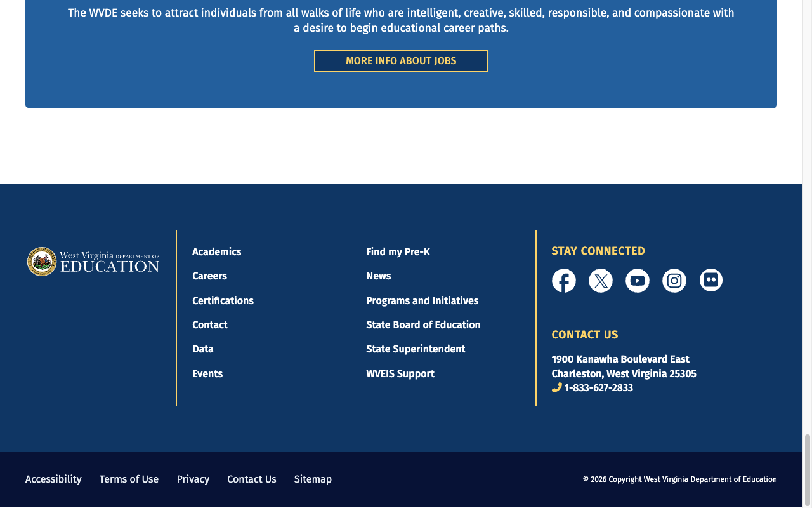Click the yellow Contact Us heading
The width and height of the screenshot is (812, 508).
click(585, 335)
